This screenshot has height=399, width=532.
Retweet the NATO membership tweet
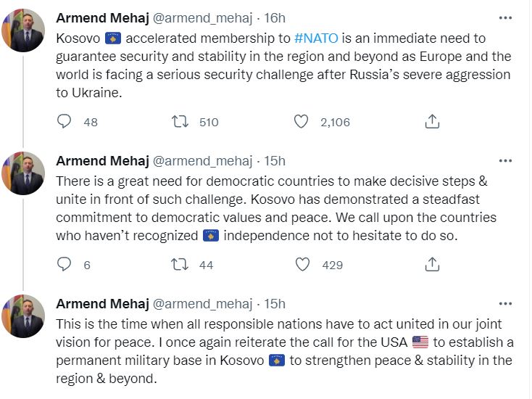point(175,122)
